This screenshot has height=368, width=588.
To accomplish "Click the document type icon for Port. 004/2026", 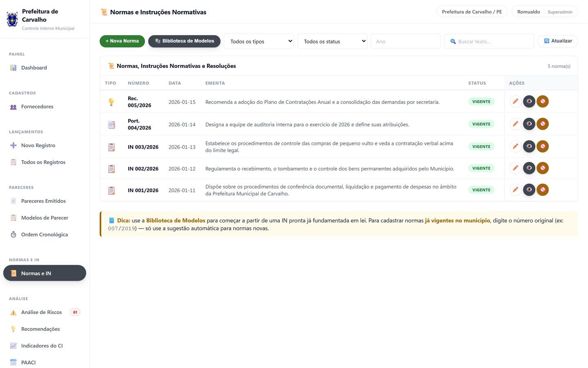I will pos(111,125).
